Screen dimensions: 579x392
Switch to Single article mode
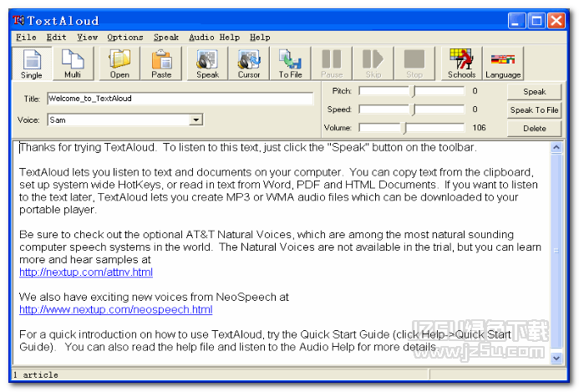32,64
